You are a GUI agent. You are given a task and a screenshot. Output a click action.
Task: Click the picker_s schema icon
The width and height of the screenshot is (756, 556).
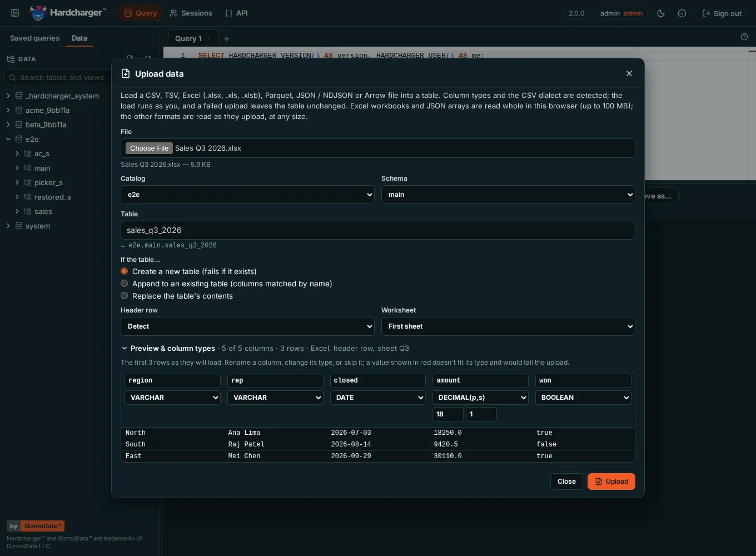[28, 182]
